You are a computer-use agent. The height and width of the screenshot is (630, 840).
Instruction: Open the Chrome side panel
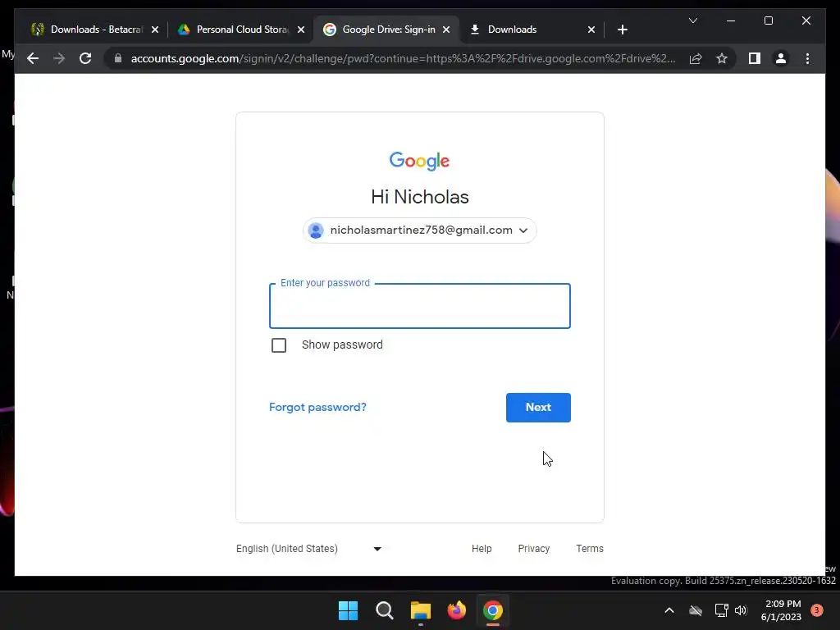tap(755, 58)
